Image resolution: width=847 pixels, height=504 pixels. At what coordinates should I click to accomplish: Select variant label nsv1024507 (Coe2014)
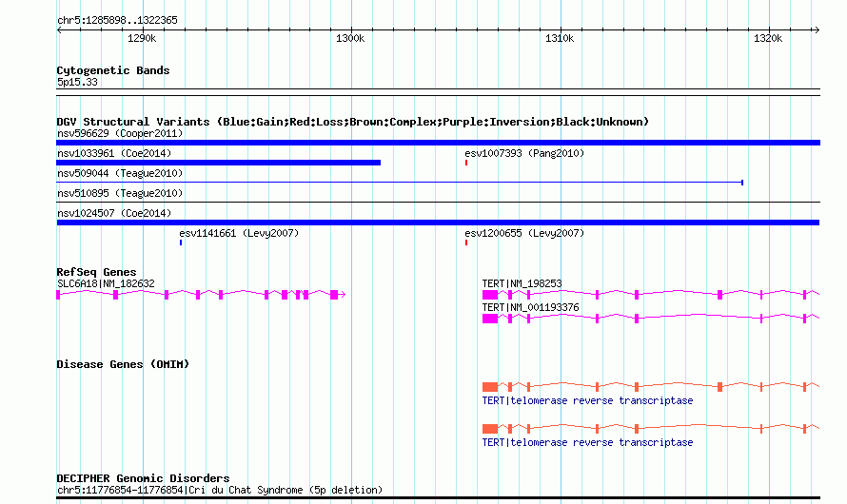[114, 213]
